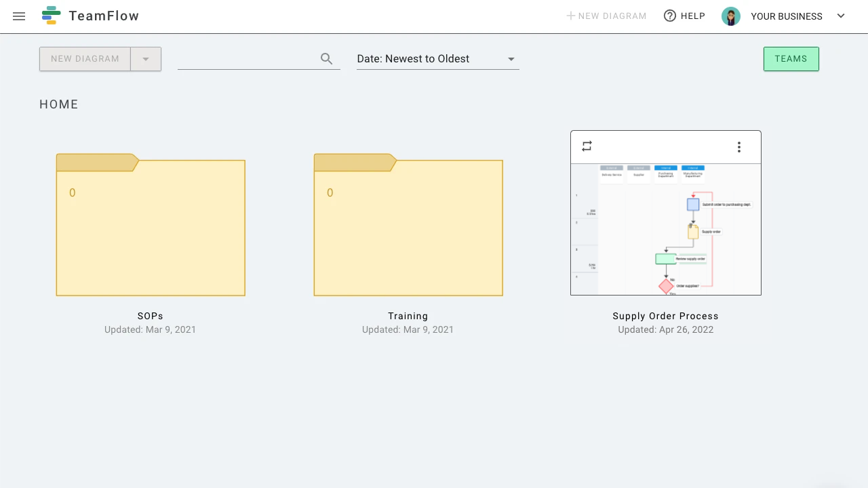Click the NEW DIAGRAM link in the top bar

point(614,16)
